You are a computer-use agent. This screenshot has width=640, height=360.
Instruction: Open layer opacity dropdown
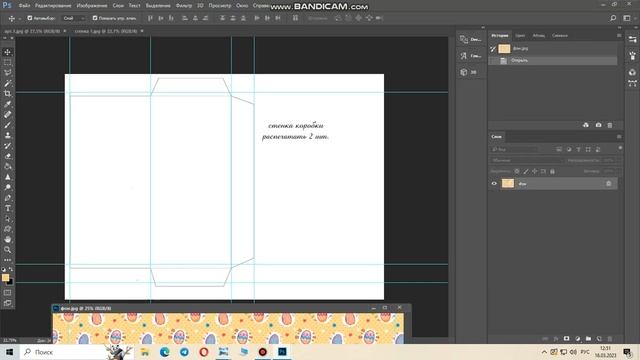point(609,160)
